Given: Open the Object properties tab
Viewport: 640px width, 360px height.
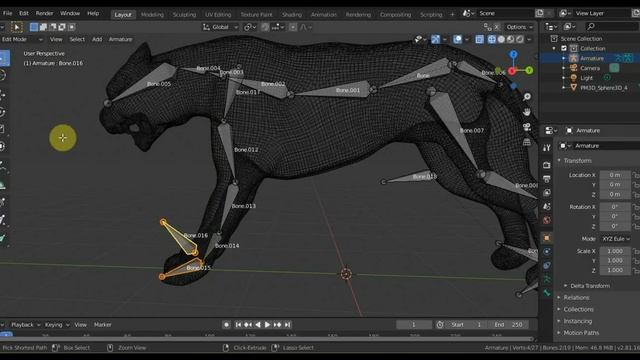Looking at the screenshot, I should (547, 238).
